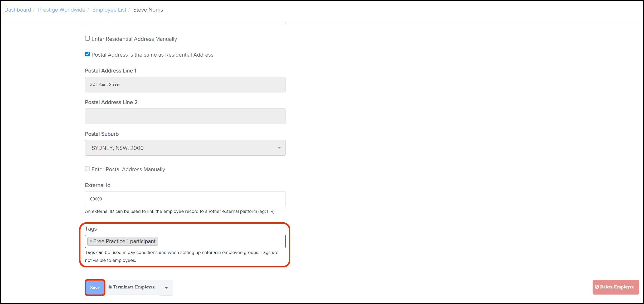Screen dimensions: 644x304
Task: Navigate to Employee List breadcrumb
Action: (x=109, y=10)
